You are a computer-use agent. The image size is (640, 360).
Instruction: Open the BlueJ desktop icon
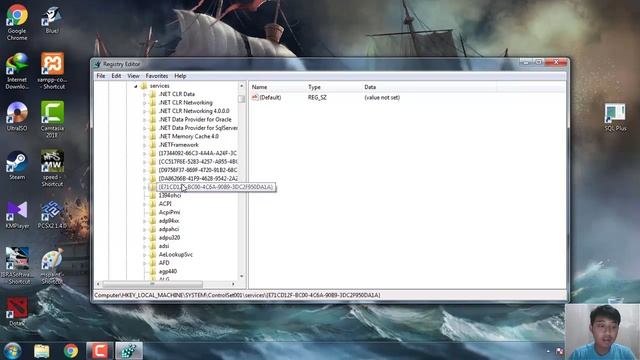coord(52,20)
